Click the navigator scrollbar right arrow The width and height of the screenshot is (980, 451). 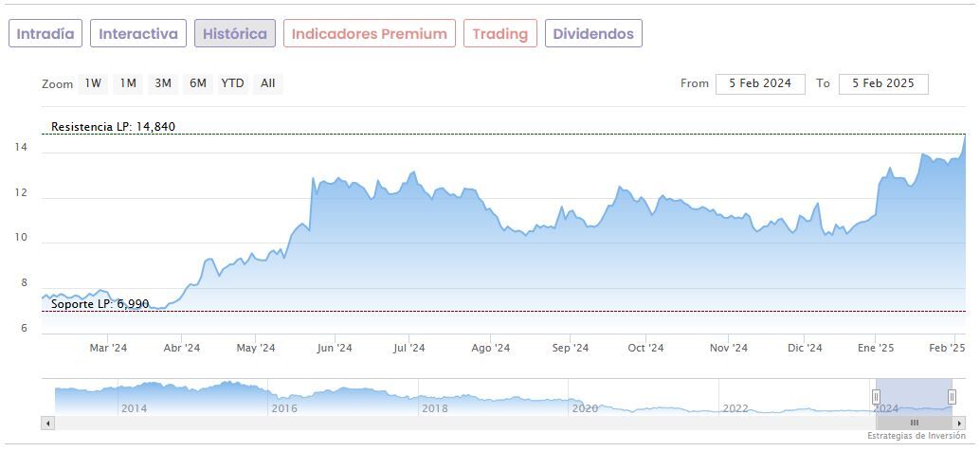coord(959,423)
